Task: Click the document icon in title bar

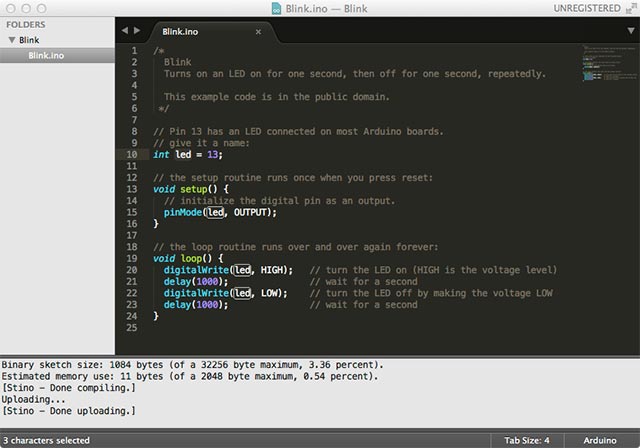Action: [276, 9]
